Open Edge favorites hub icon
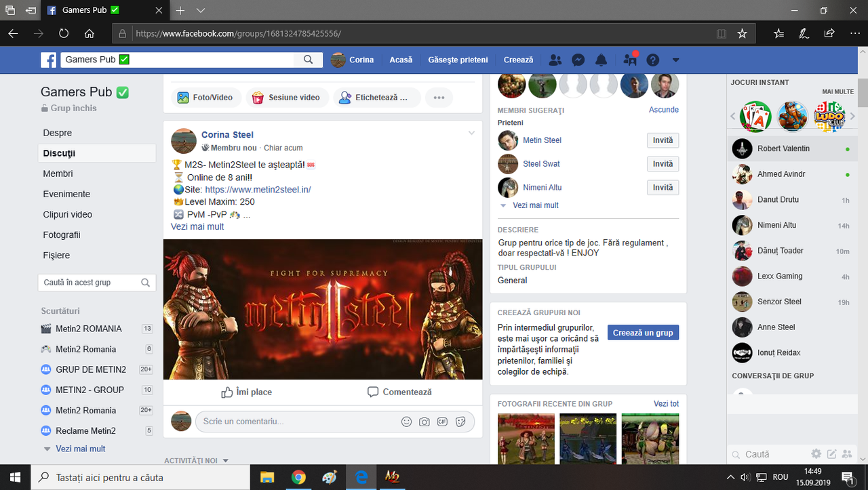Screen dimensions: 868x490 pyautogui.click(x=778, y=33)
